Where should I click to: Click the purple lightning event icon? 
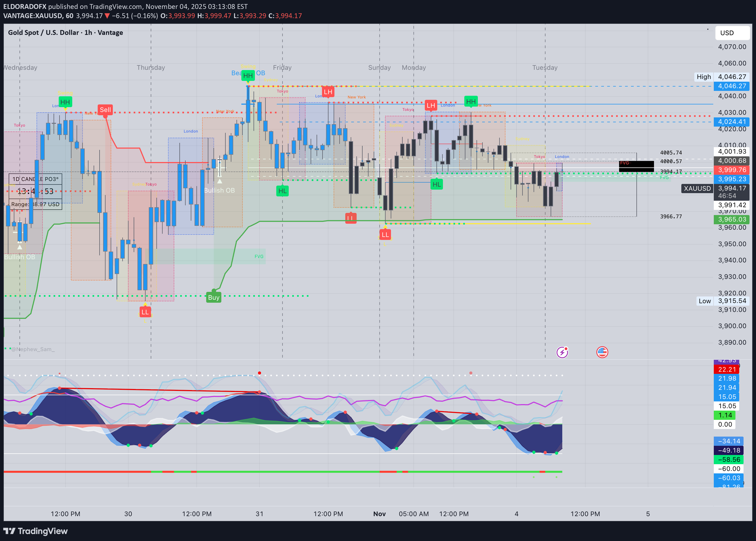click(562, 352)
